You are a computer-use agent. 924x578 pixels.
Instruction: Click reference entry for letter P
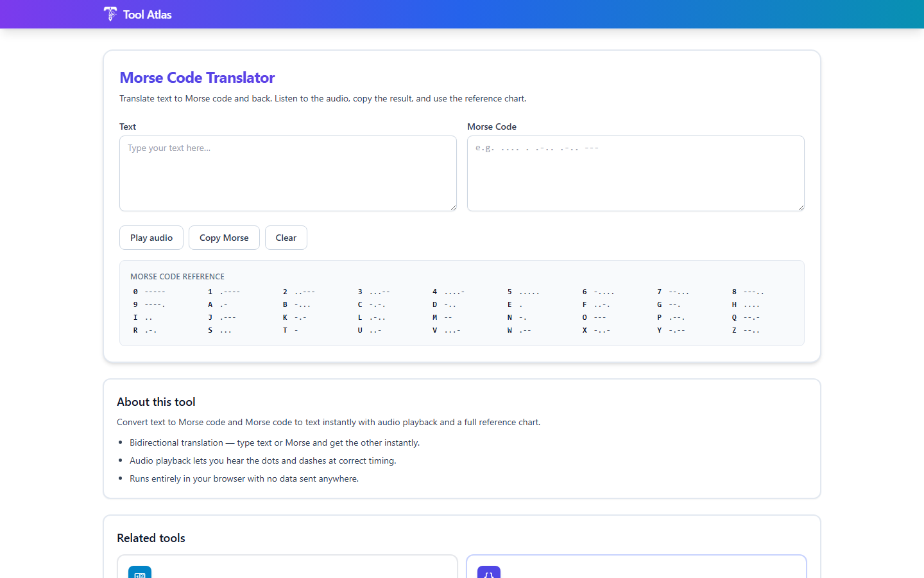(x=671, y=317)
